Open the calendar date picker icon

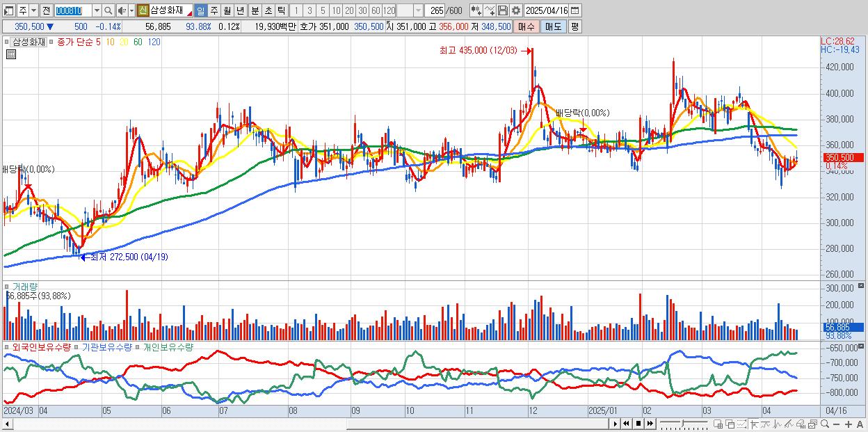coord(574,10)
